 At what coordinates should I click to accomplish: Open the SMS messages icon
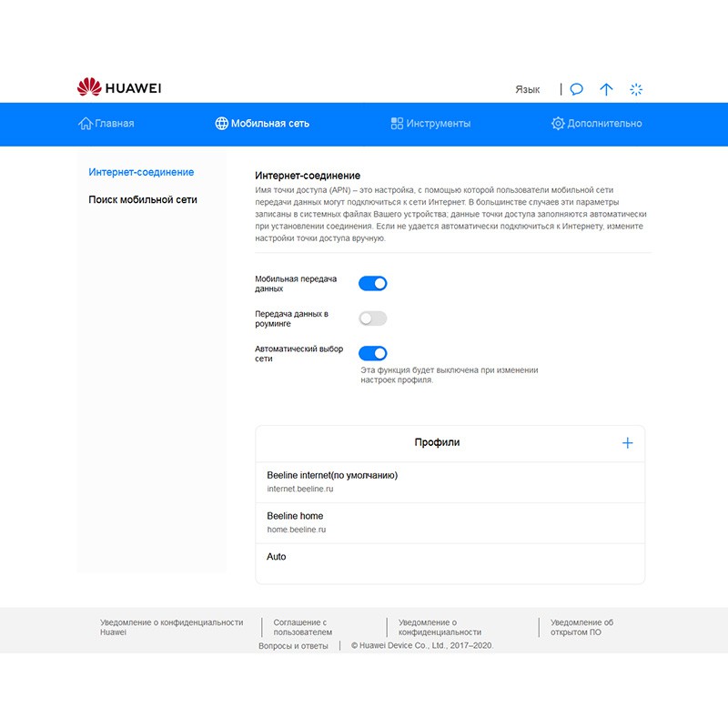tap(577, 89)
